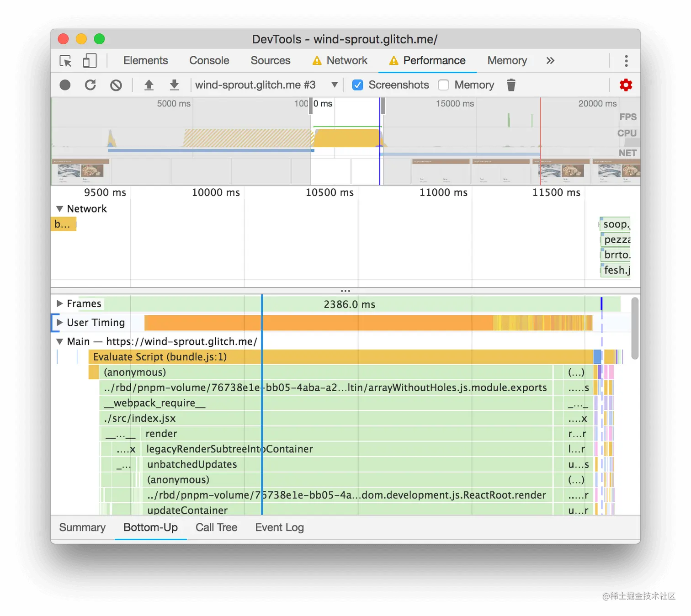Open the Sources tab
The height and width of the screenshot is (616, 691).
click(x=271, y=61)
